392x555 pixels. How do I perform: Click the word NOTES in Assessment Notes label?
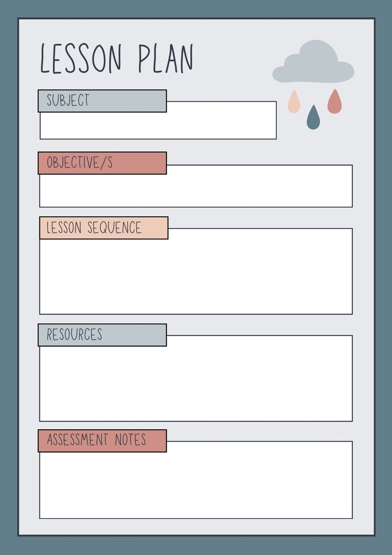(130, 440)
